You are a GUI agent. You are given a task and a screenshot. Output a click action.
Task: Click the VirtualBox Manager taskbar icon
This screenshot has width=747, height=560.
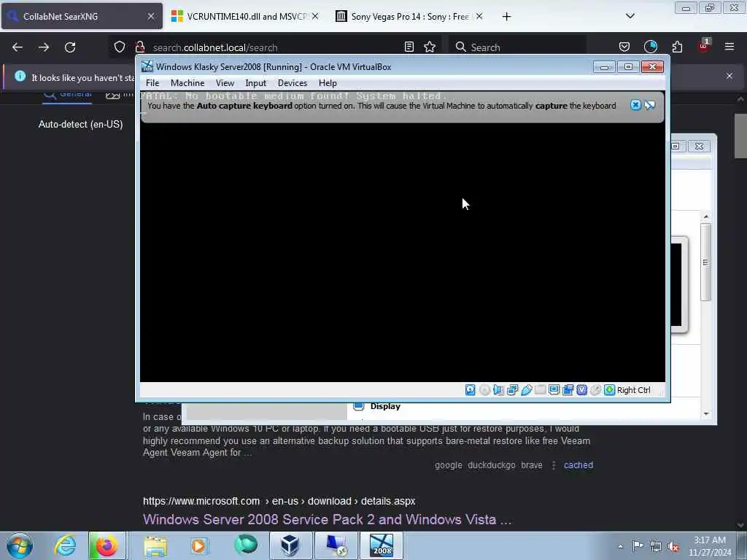[290, 545]
